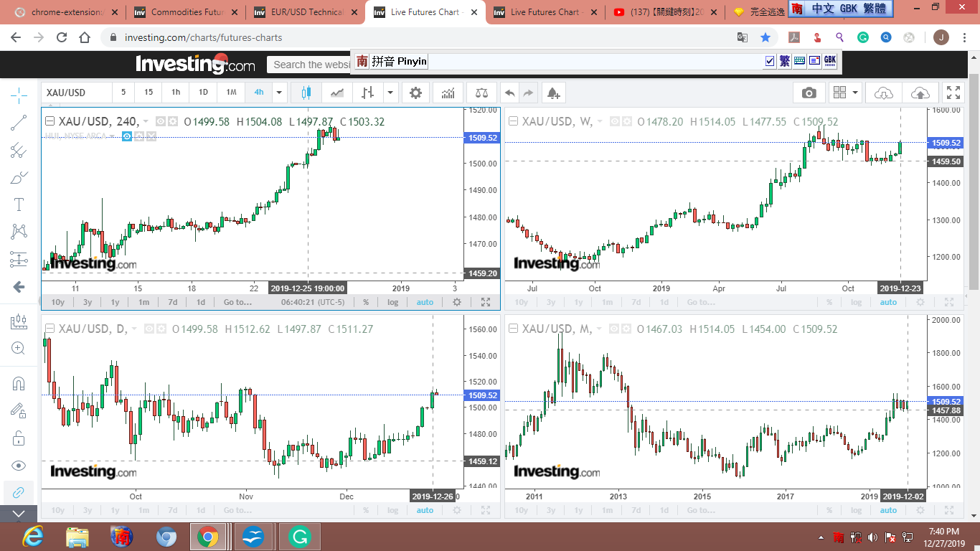
Task: Select the 1D interval button
Action: pyautogui.click(x=203, y=93)
